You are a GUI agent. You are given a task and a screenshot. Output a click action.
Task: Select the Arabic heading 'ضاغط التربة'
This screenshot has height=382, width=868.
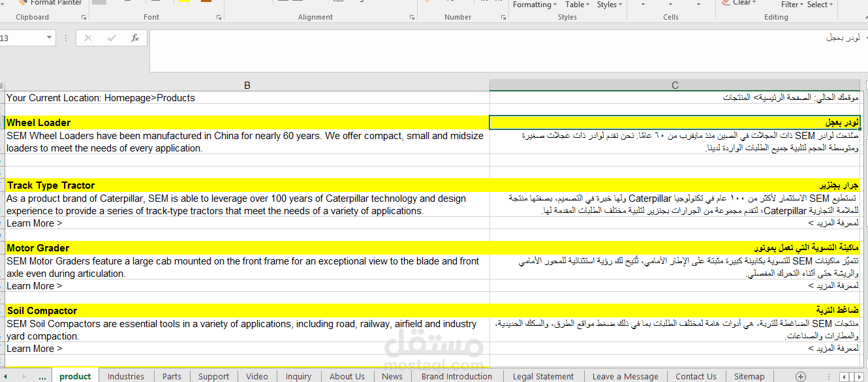click(675, 310)
